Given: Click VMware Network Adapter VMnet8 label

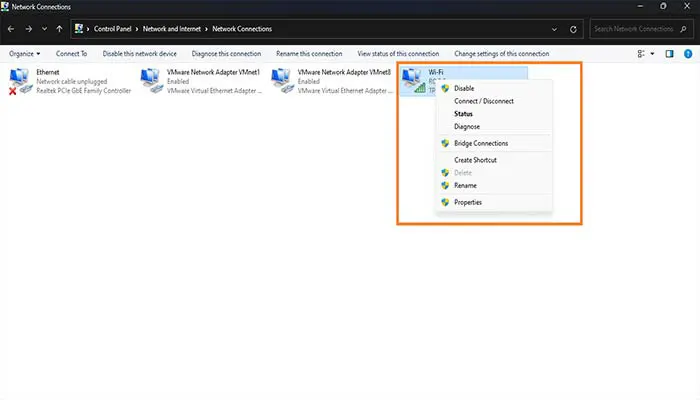Looking at the screenshot, I should [x=344, y=72].
